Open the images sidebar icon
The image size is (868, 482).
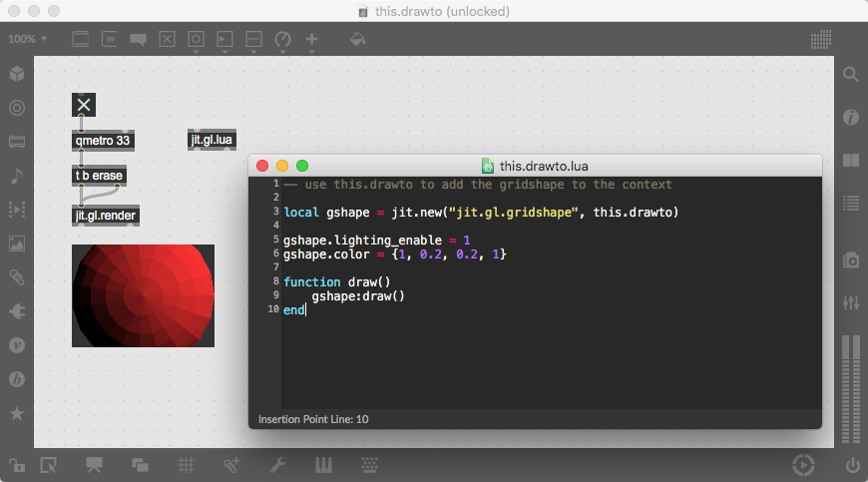coord(17,243)
